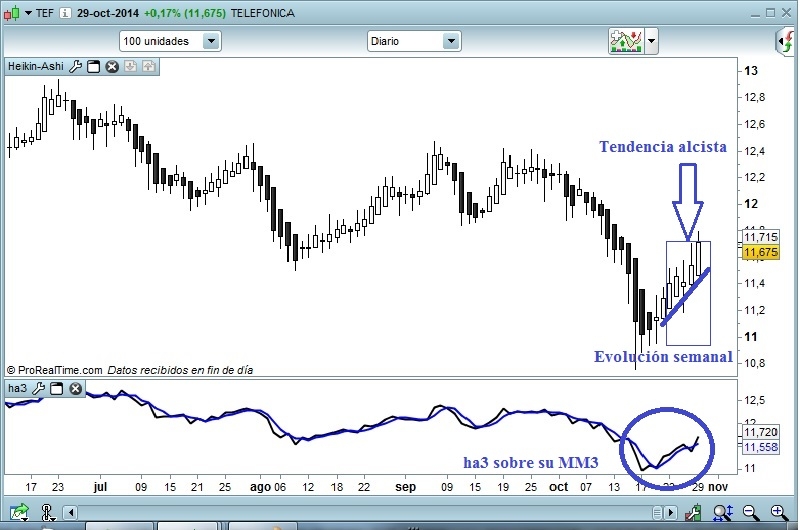800x530 pixels.
Task: Click the Heikin-Ashi panel window icon
Action: pyautogui.click(x=93, y=66)
